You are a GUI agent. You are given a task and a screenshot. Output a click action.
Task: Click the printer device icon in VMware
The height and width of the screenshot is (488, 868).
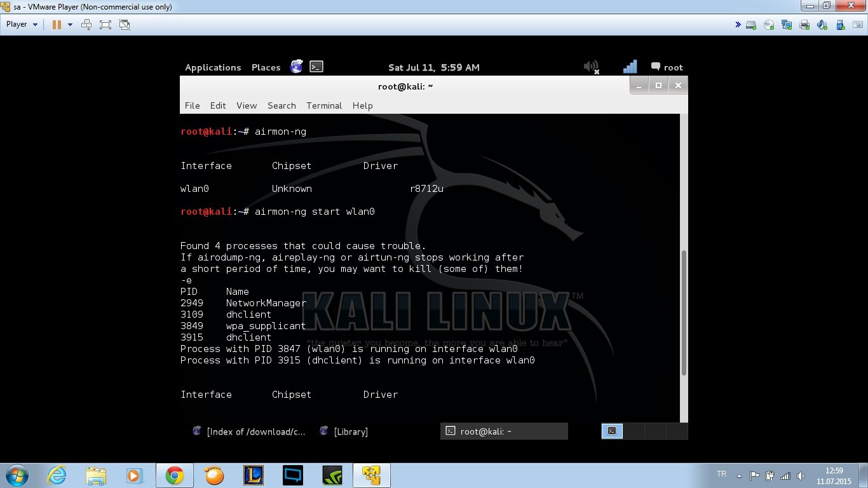(804, 25)
